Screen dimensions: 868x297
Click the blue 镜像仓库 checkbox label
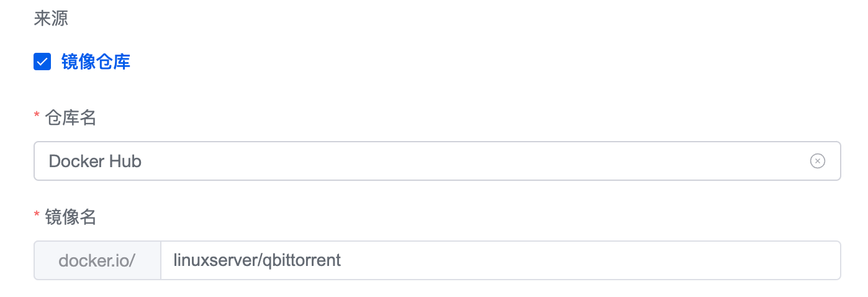click(96, 62)
